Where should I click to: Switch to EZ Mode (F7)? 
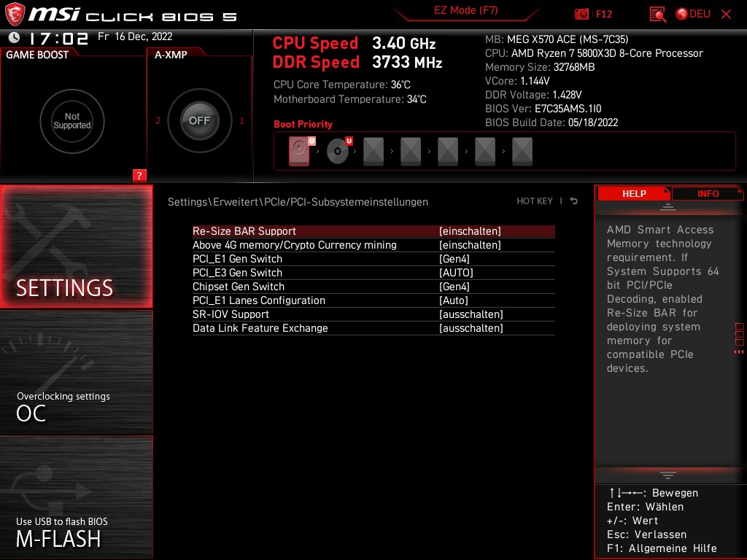[465, 10]
